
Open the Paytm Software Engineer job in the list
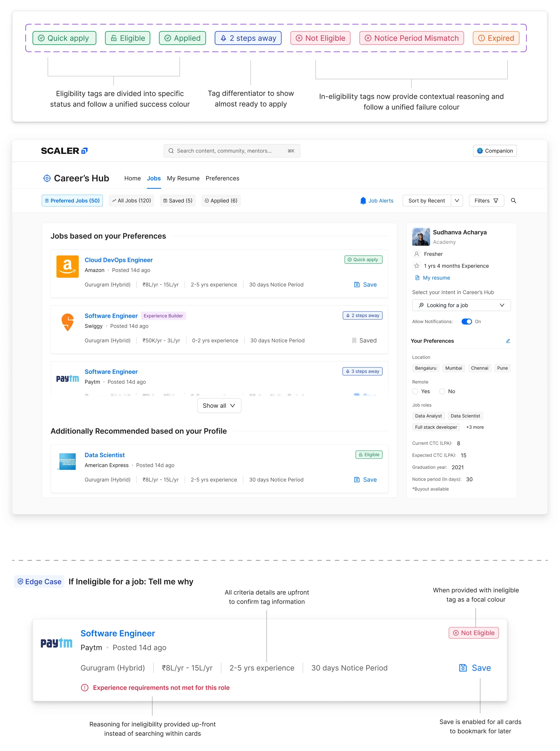111,372
